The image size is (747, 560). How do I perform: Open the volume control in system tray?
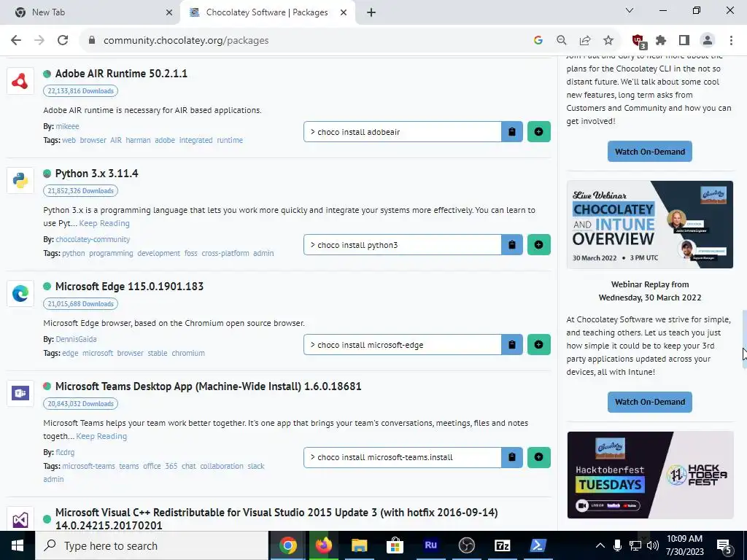click(653, 545)
